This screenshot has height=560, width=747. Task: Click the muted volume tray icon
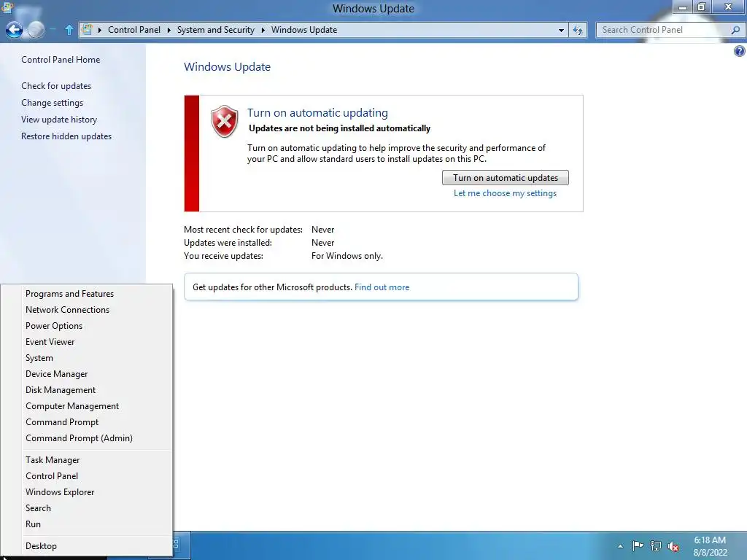coord(673,545)
